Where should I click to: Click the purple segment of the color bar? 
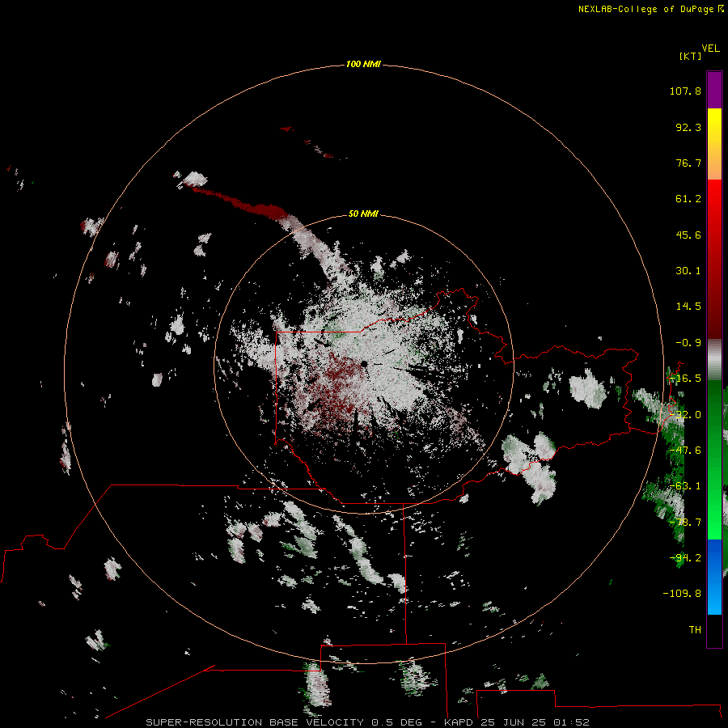[714, 91]
